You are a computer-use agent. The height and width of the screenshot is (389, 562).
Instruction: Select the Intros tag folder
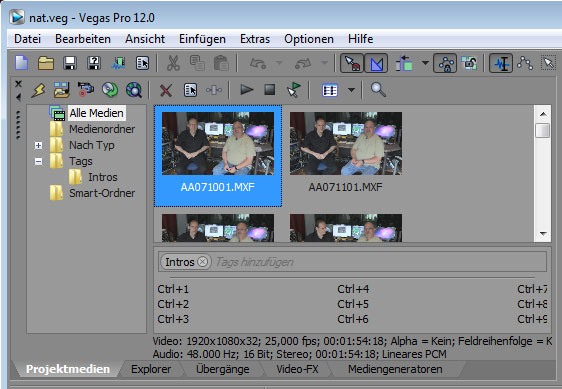coord(103,177)
